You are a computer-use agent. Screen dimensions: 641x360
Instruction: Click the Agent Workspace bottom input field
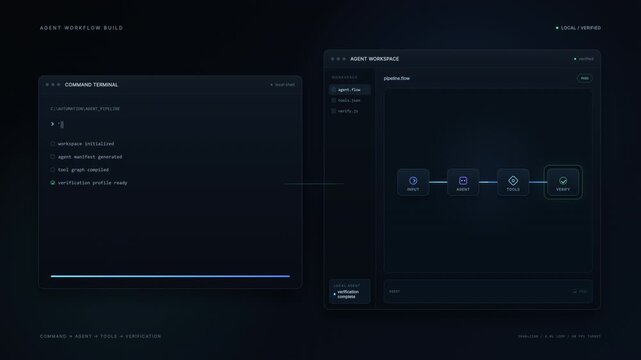[x=488, y=291]
